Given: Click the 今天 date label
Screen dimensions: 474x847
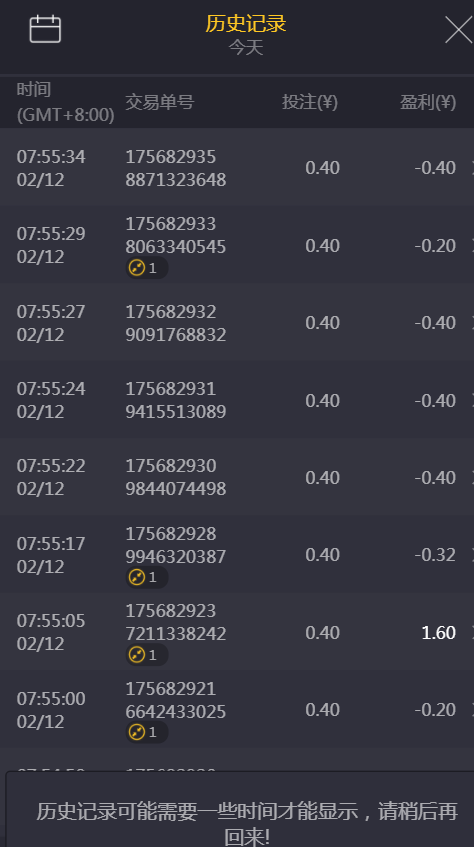Looking at the screenshot, I should (245, 48).
